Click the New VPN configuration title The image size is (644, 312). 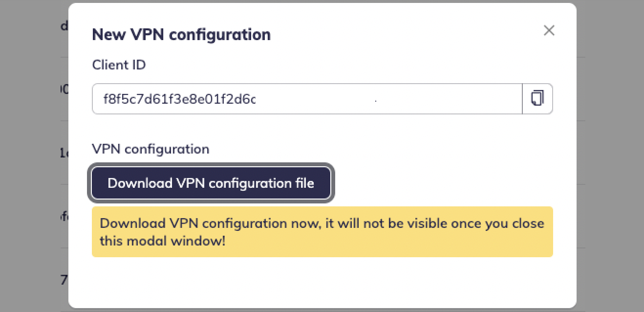pos(181,34)
